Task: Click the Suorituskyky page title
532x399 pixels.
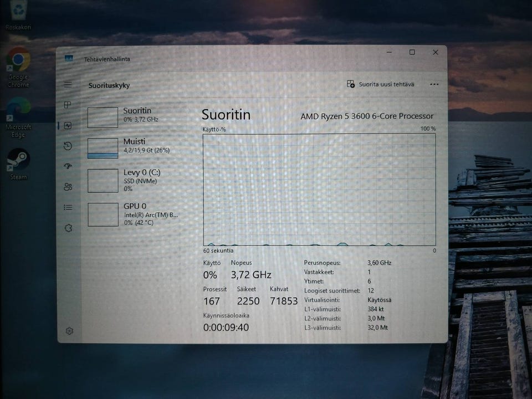Action: 109,85
